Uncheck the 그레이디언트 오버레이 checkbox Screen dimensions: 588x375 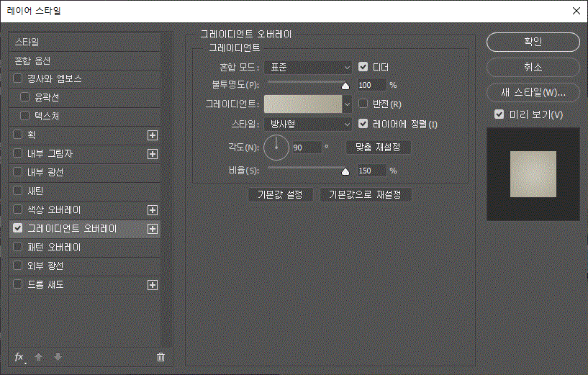tap(17, 228)
